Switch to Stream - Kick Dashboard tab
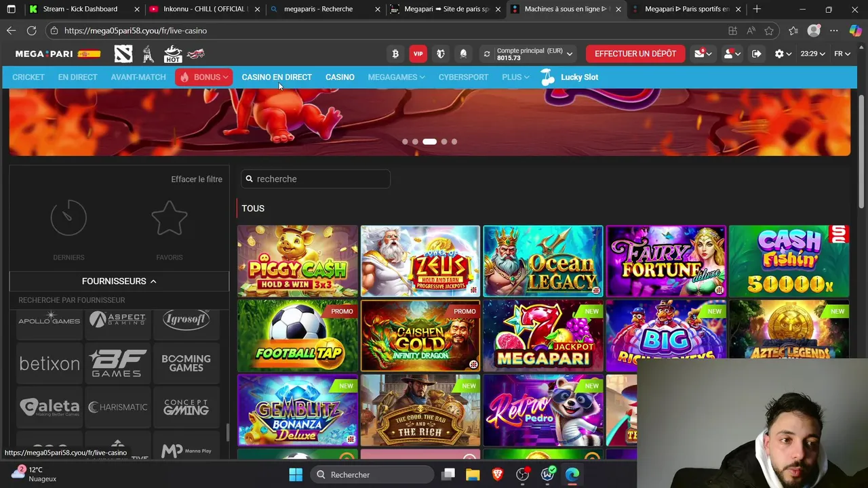Image resolution: width=868 pixels, height=488 pixels. click(x=82, y=9)
